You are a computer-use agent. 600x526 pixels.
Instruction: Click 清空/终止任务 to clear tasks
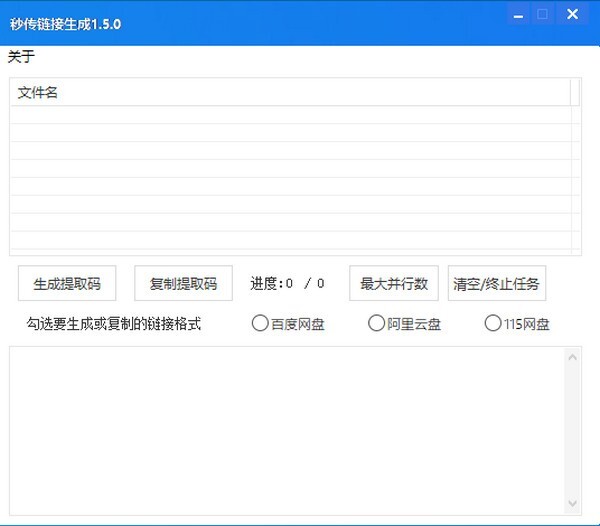[x=497, y=283]
